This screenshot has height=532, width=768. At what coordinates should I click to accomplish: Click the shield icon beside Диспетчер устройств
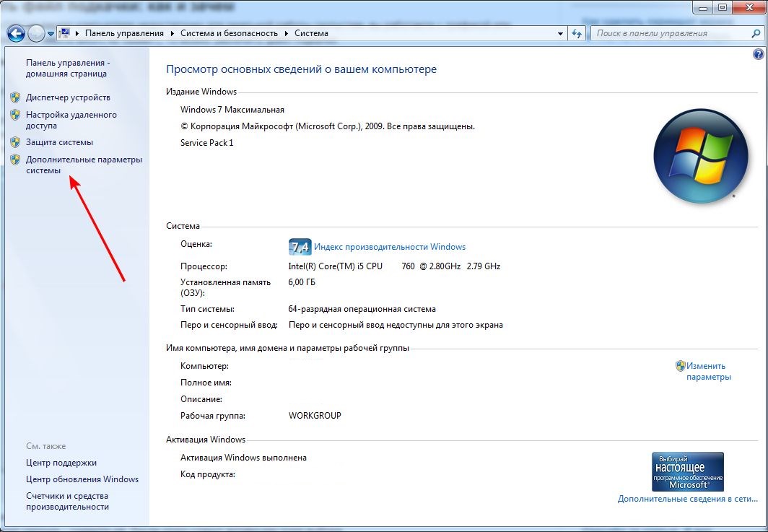point(15,97)
